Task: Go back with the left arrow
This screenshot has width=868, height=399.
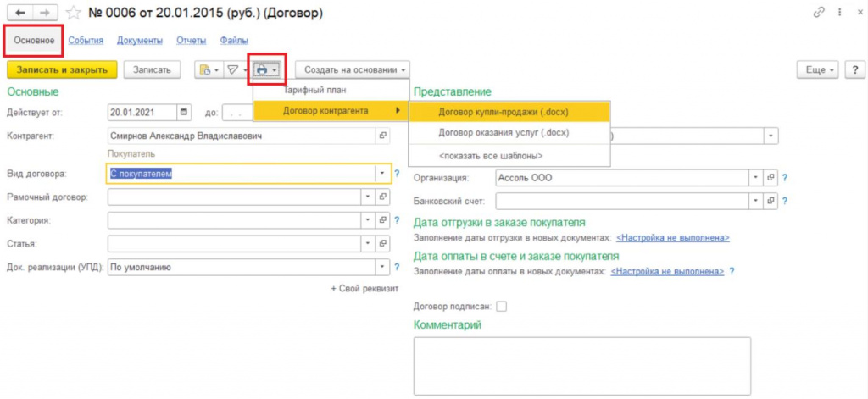Action: (21, 13)
